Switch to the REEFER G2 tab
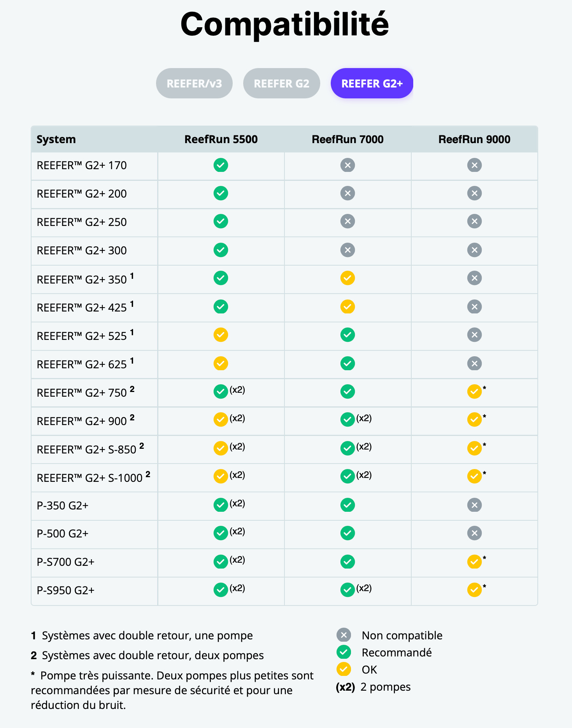 pos(281,83)
